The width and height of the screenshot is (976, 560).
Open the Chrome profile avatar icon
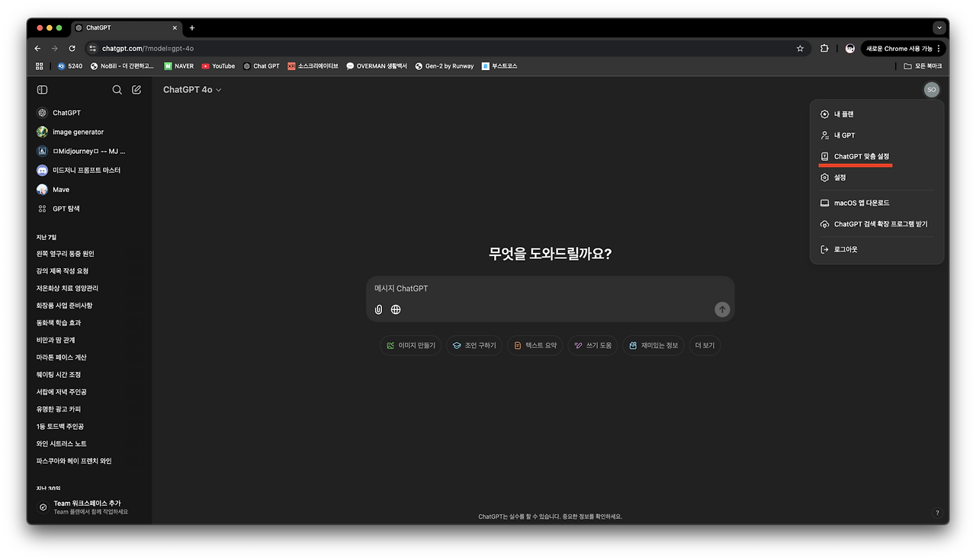click(x=850, y=48)
